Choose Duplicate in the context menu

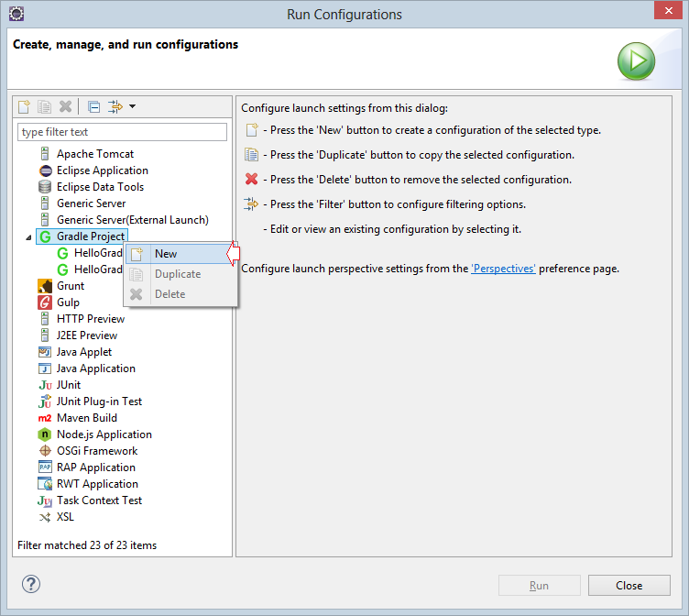[x=180, y=274]
